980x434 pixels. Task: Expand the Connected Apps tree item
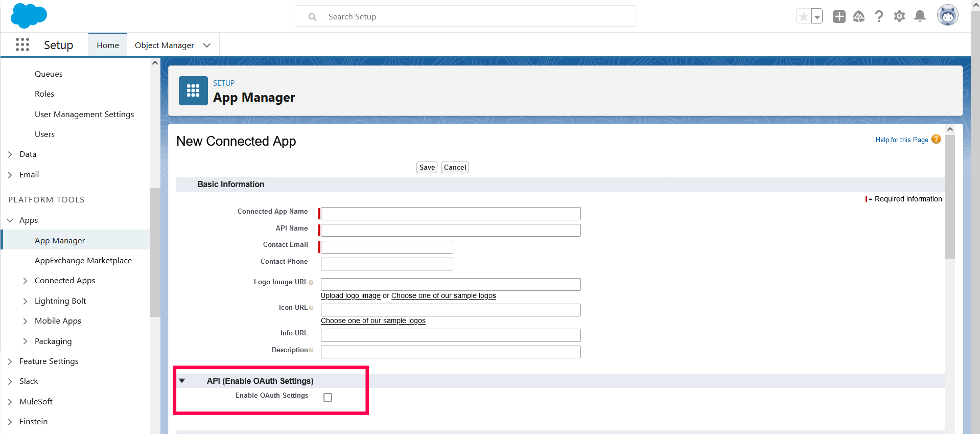tap(25, 281)
